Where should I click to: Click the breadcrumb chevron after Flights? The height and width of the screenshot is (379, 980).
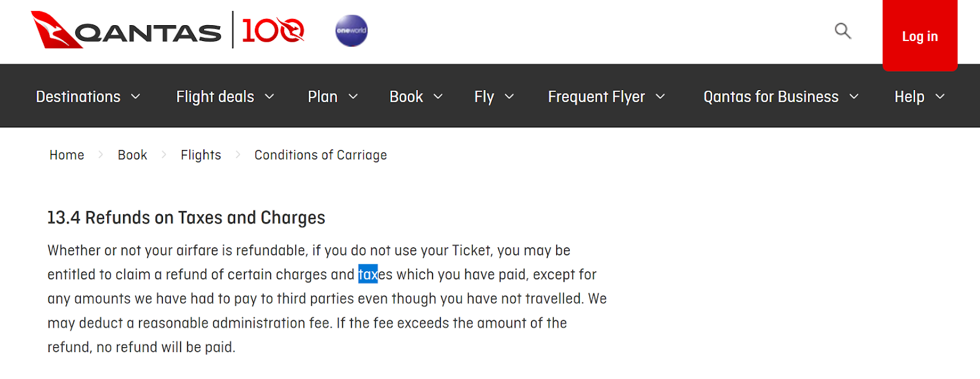click(x=238, y=155)
